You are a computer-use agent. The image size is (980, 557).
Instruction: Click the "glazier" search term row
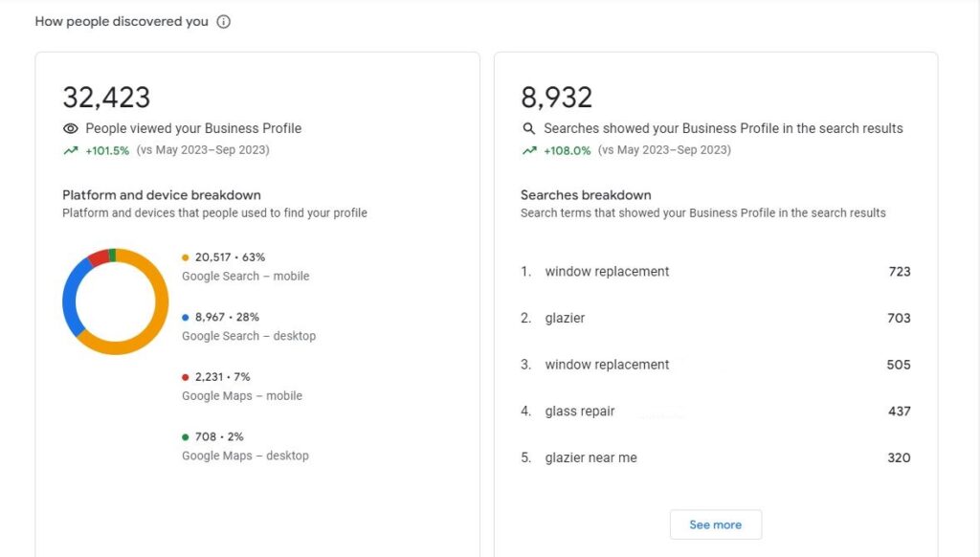tap(565, 318)
